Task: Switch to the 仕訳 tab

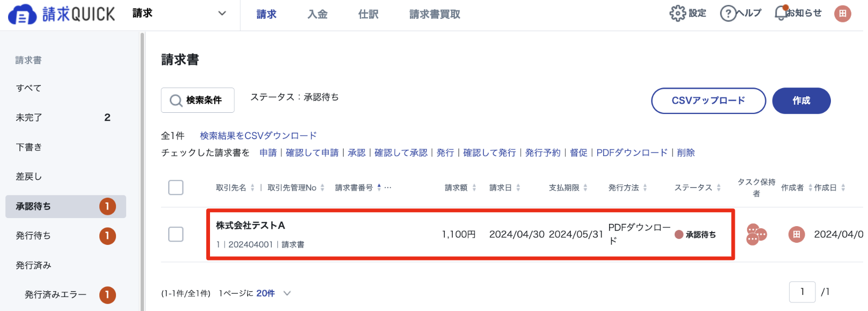Action: coord(368,15)
